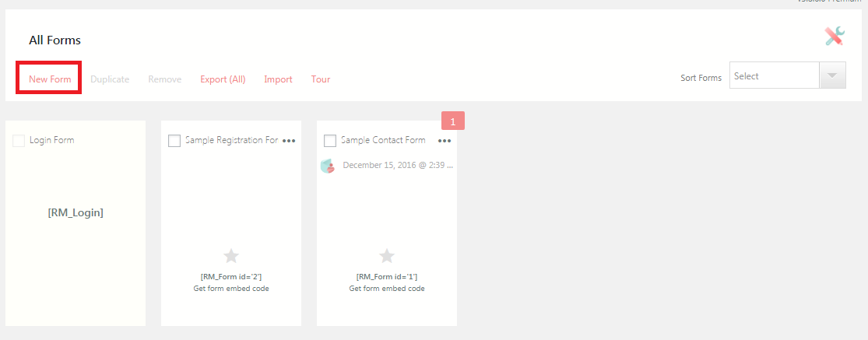The image size is (868, 340).
Task: Click the star icon on Sample Contact Form card
Action: pos(386,255)
